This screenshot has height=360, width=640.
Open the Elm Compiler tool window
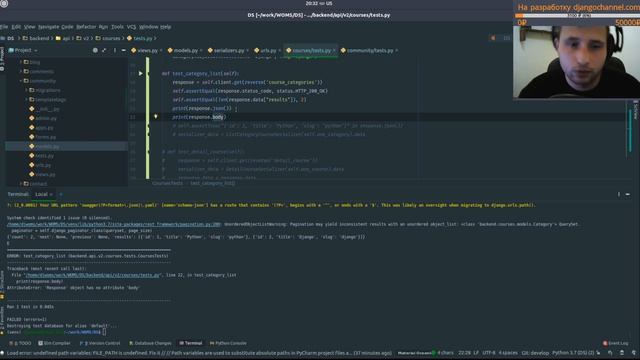[x=54, y=344]
